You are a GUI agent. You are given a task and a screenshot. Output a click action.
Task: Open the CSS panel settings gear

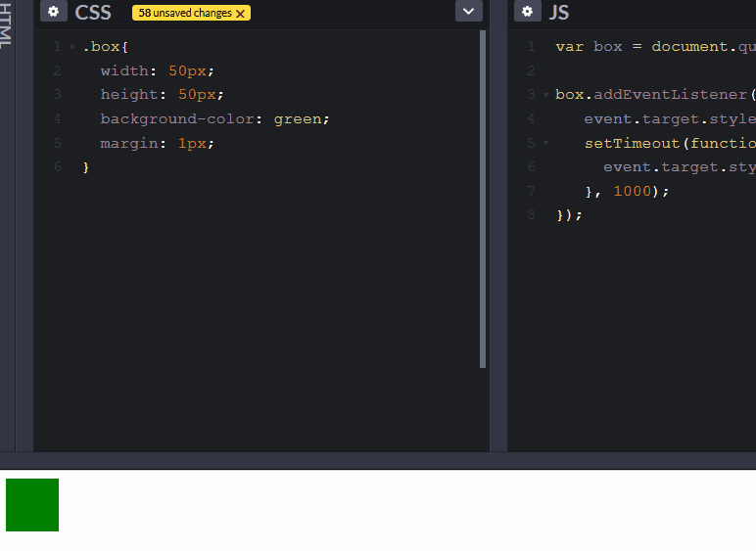pyautogui.click(x=53, y=12)
